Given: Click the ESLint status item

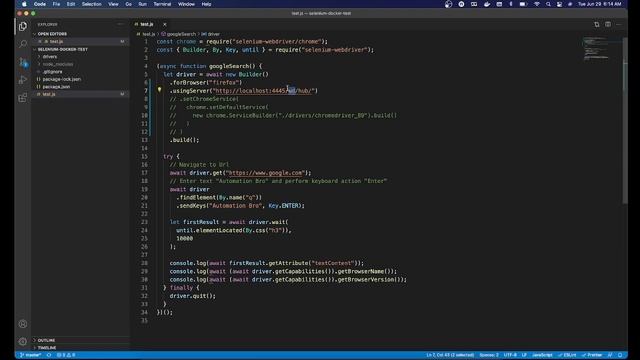Looking at the screenshot, I should coord(567,355).
